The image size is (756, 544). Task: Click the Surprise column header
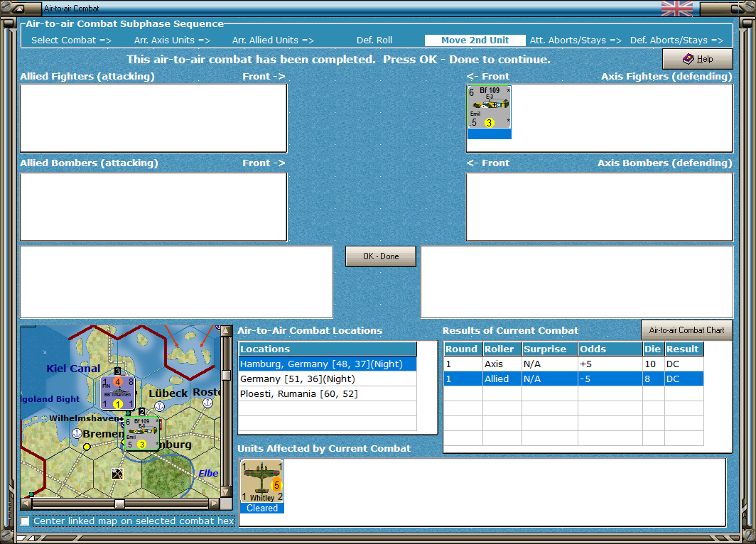(550, 349)
